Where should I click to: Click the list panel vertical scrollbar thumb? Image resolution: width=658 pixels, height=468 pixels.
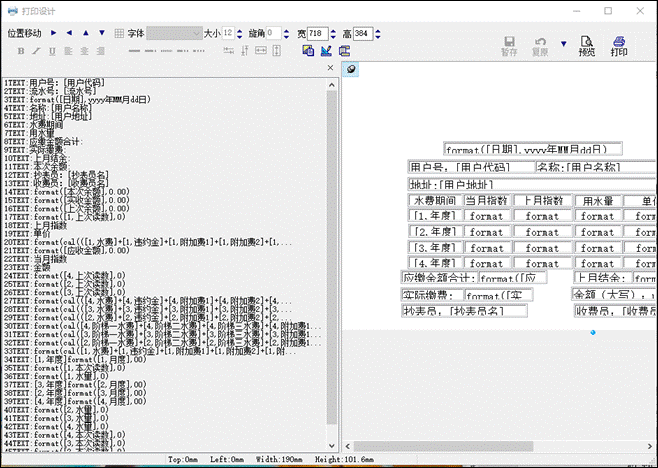(x=332, y=258)
